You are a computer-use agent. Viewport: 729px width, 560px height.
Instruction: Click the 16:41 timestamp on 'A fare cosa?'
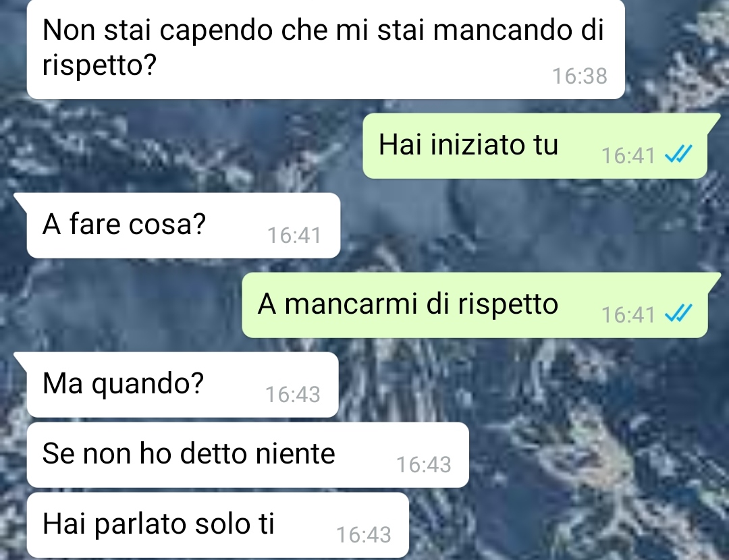coord(294,235)
